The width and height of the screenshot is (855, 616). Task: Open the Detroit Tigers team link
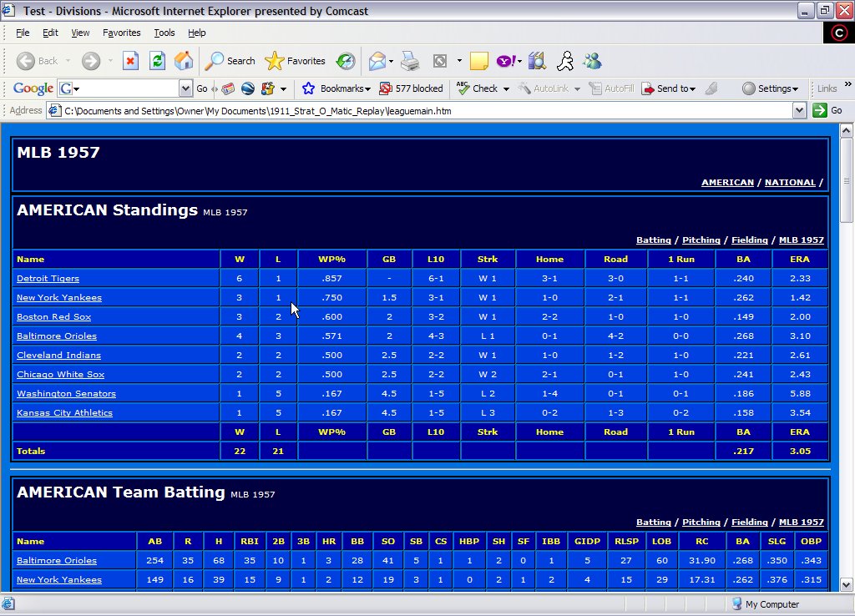click(x=48, y=279)
